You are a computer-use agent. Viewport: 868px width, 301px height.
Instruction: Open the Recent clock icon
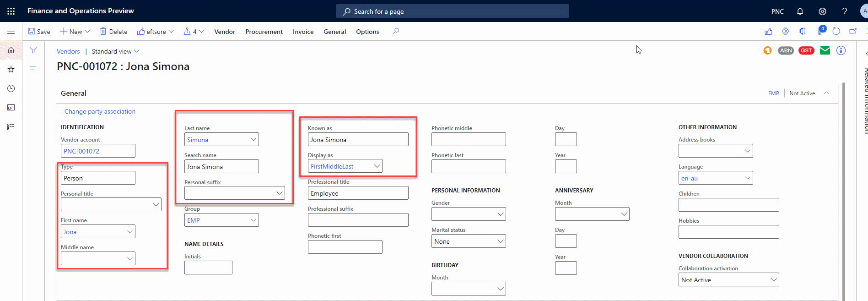(11, 88)
